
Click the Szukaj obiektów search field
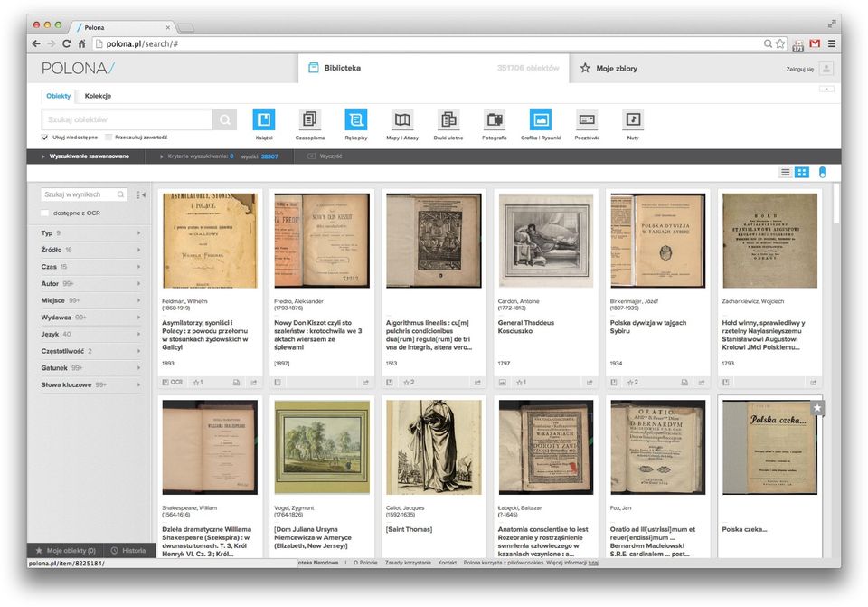pyautogui.click(x=127, y=119)
